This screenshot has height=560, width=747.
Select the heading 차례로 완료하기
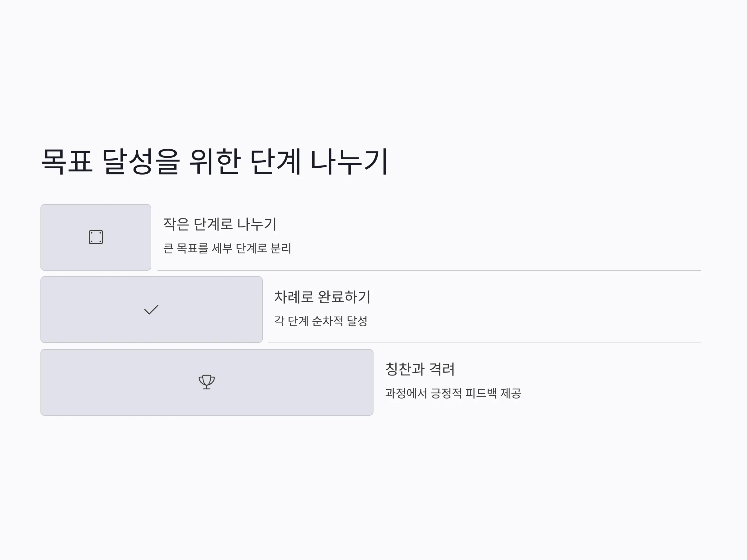(x=322, y=297)
